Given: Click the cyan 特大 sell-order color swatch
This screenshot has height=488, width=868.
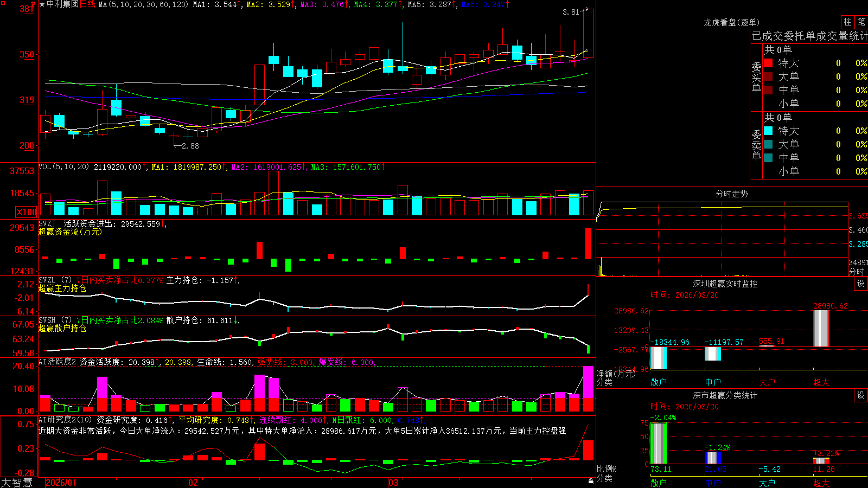Looking at the screenshot, I should 768,131.
